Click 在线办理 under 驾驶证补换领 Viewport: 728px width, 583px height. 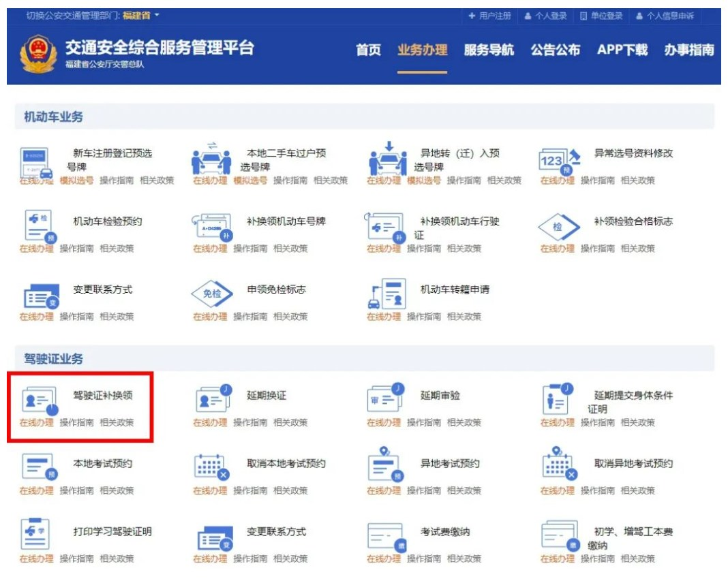click(x=36, y=422)
